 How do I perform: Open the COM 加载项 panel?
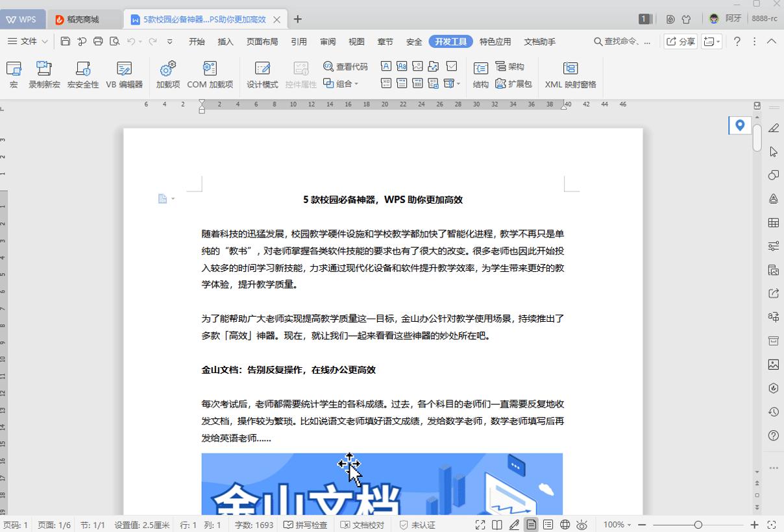point(211,73)
